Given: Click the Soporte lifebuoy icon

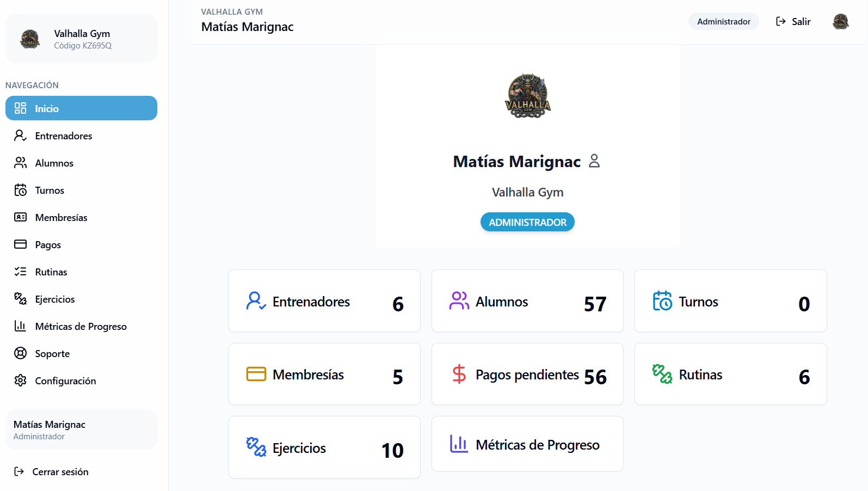Looking at the screenshot, I should click(x=20, y=353).
